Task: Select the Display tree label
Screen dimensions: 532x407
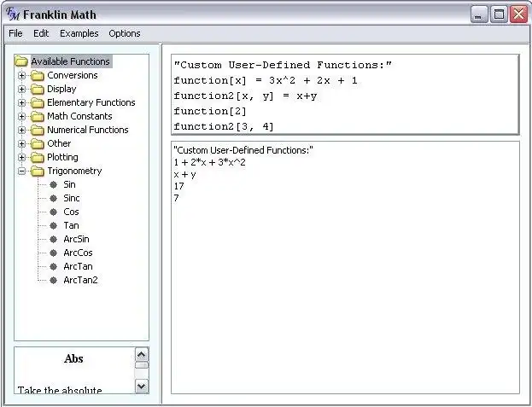Action: click(x=61, y=89)
